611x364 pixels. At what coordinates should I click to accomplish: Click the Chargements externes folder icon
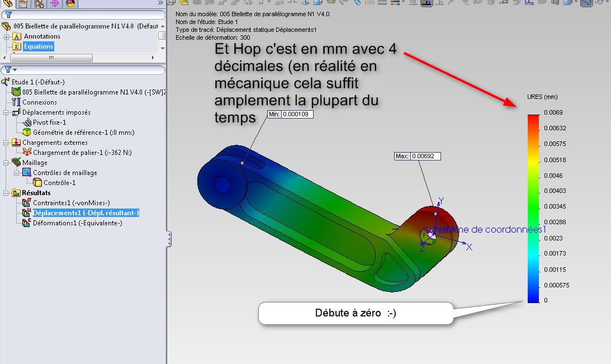pos(16,142)
